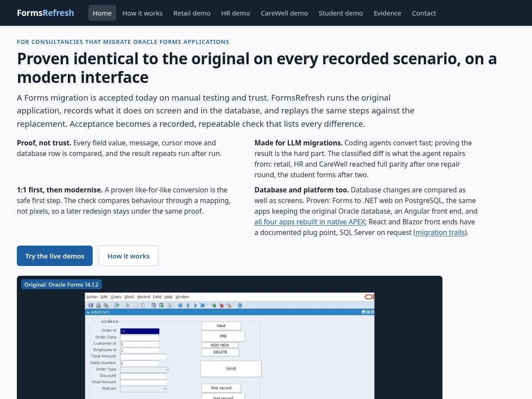This screenshot has width=532, height=399.
Task: Click the Discount input field
Action: point(144,376)
